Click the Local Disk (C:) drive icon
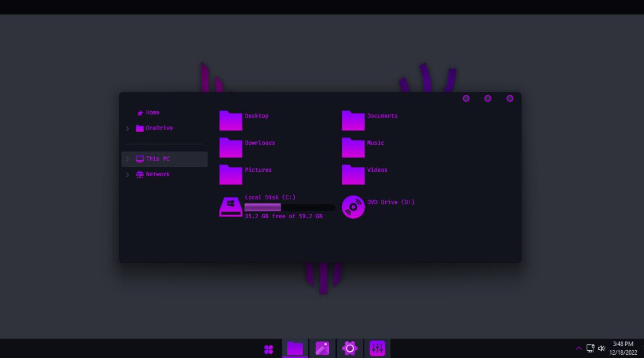Image resolution: width=644 pixels, height=358 pixels. (231, 207)
